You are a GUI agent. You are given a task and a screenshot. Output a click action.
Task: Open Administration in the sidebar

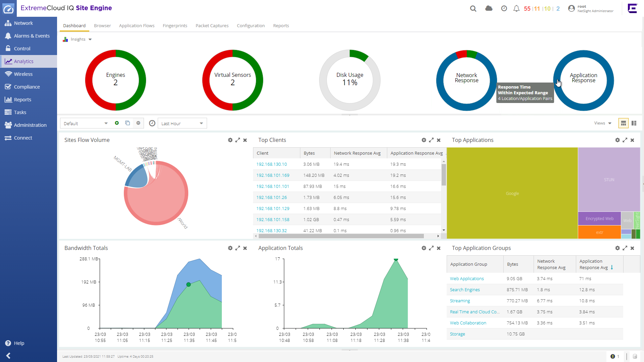click(29, 125)
